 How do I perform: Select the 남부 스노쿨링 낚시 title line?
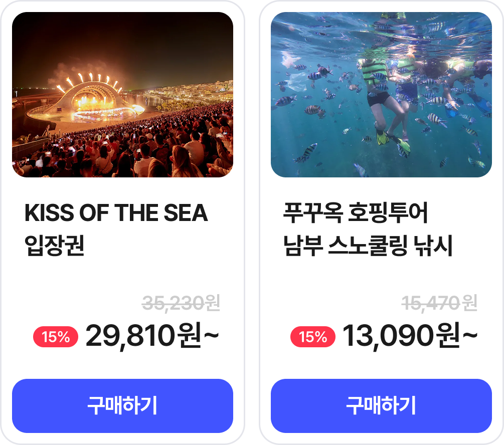tap(368, 246)
